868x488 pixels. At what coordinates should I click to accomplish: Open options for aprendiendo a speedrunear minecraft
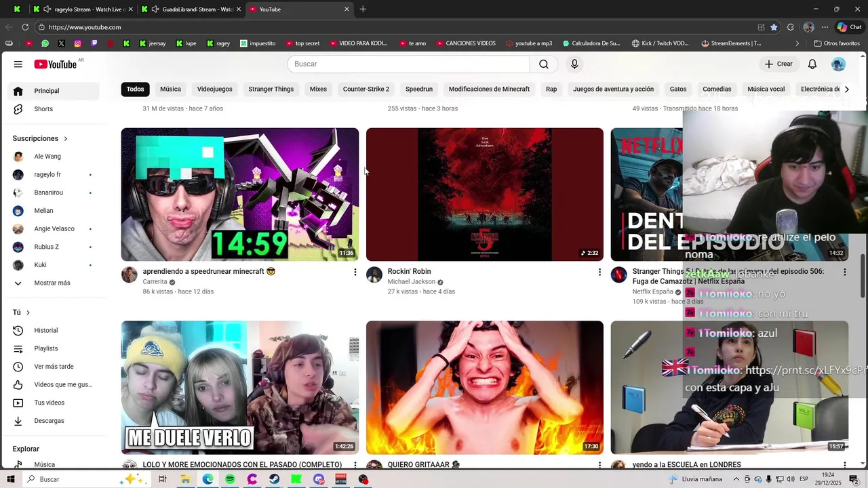(355, 272)
